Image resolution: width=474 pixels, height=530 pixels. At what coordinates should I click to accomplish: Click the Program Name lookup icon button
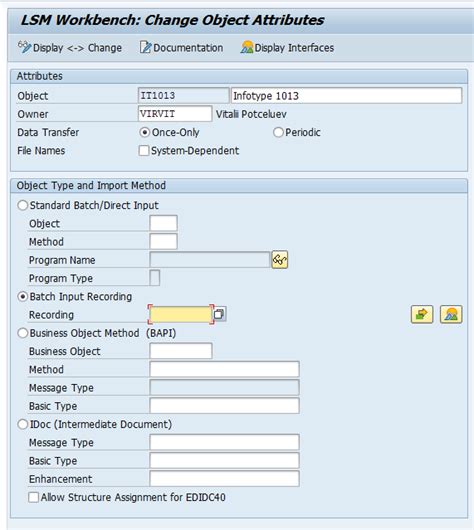pos(280,260)
